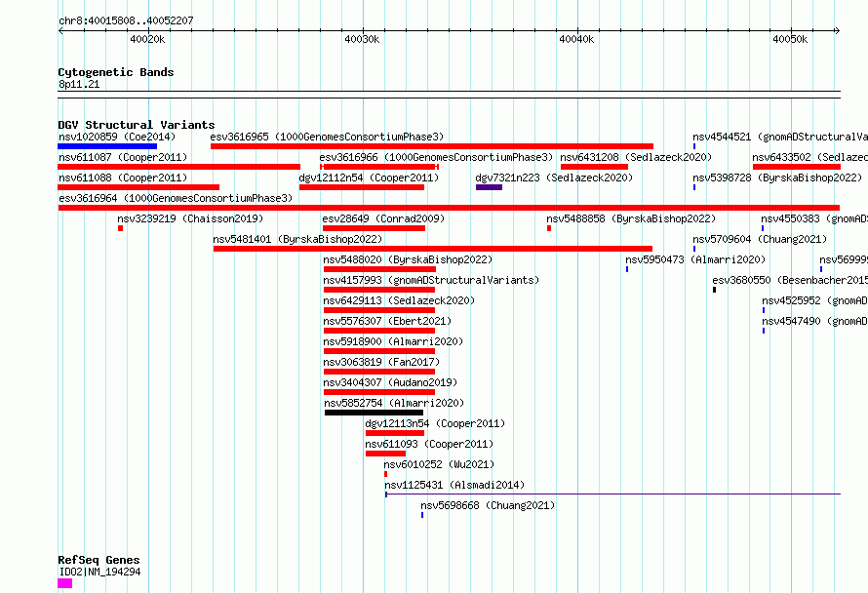This screenshot has height=593, width=868.
Task: Click the 40030k ruler position
Action: coord(362,39)
